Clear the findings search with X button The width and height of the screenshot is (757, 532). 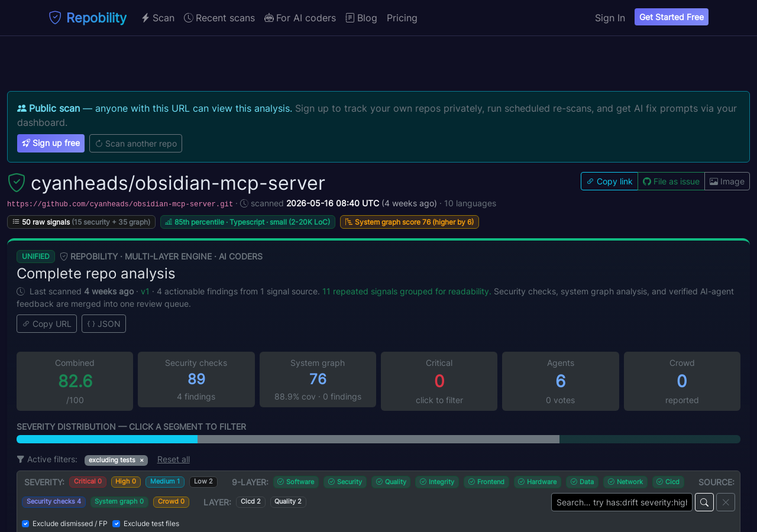click(x=726, y=502)
